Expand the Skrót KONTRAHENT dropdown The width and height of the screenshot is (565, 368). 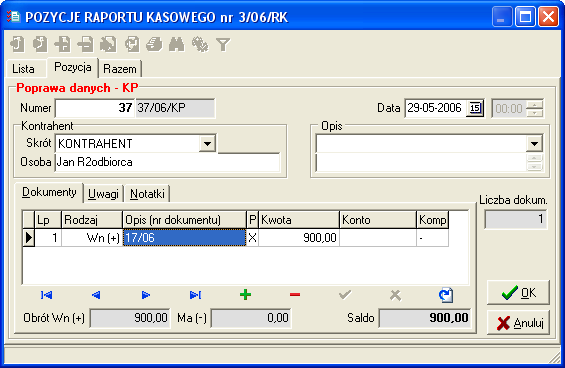[207, 143]
